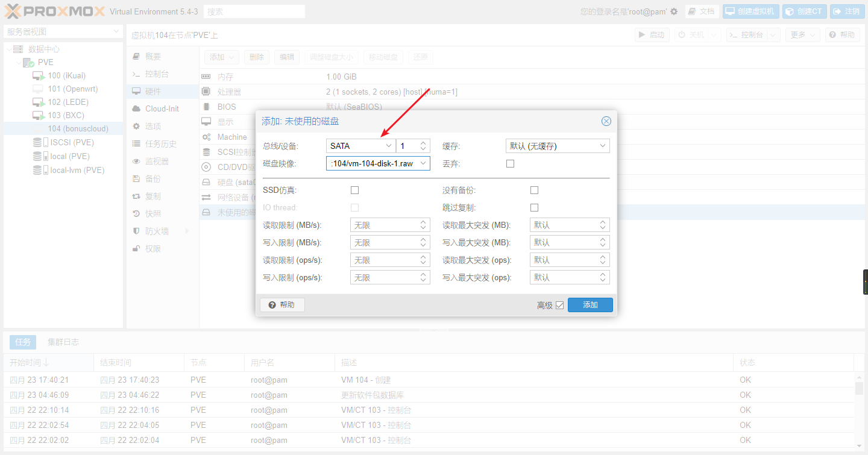
Task: Open the 磁盘映像 disk image dropdown
Action: coord(424,163)
